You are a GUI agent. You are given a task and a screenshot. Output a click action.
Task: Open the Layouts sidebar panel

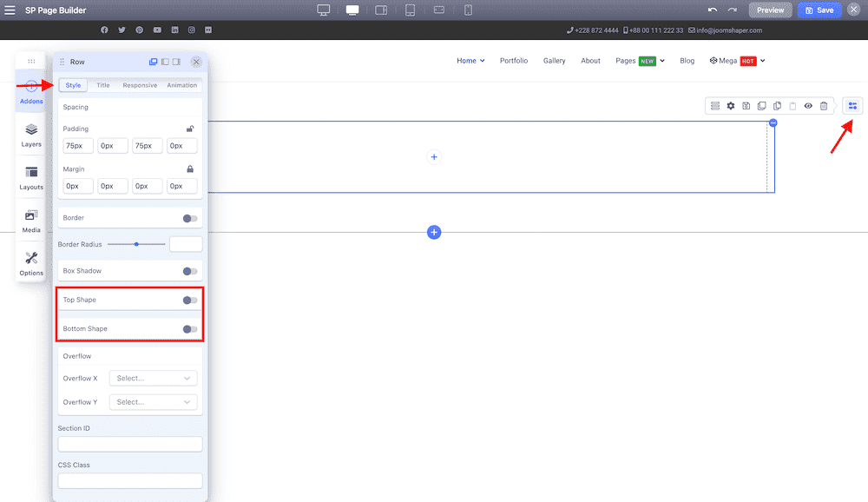(31, 177)
